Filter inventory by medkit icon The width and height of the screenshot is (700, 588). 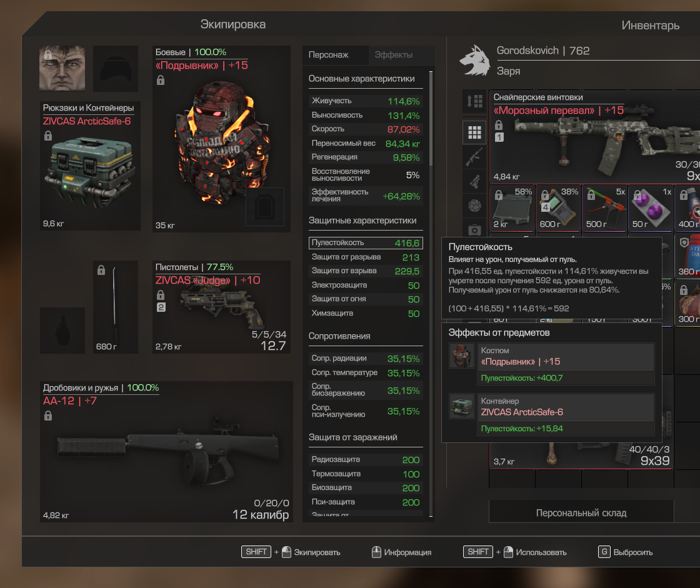click(474, 230)
